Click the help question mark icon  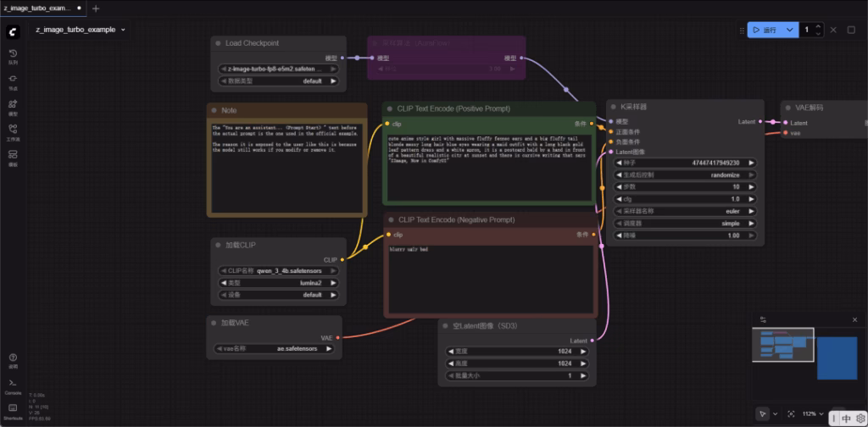[13, 359]
